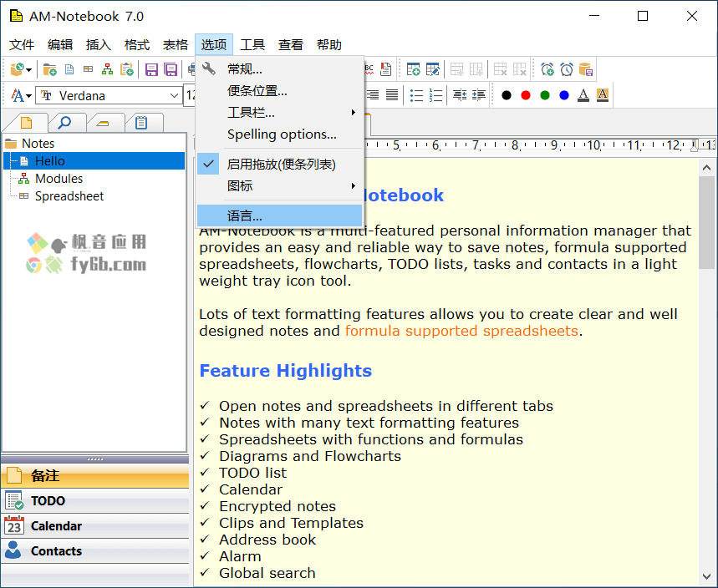The width and height of the screenshot is (718, 588).
Task: Click the spell check ABC icon
Action: click(x=369, y=69)
